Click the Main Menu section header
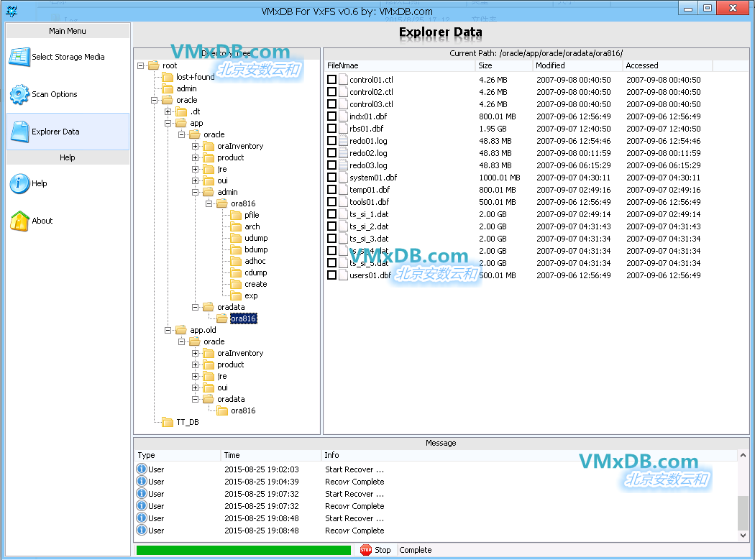Screen dimensions: 755x560 tap(68, 31)
